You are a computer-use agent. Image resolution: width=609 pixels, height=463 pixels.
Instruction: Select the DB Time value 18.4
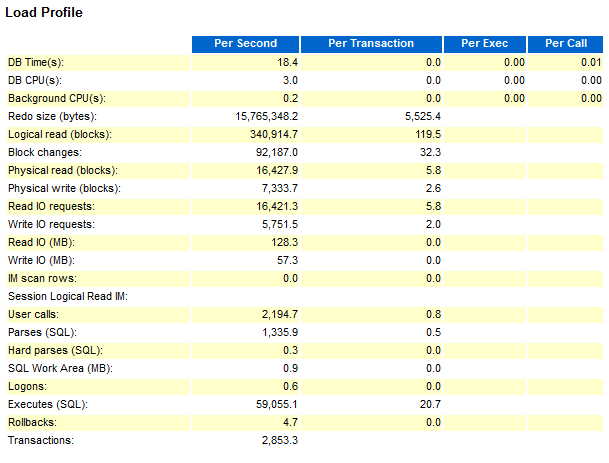pyautogui.click(x=287, y=63)
